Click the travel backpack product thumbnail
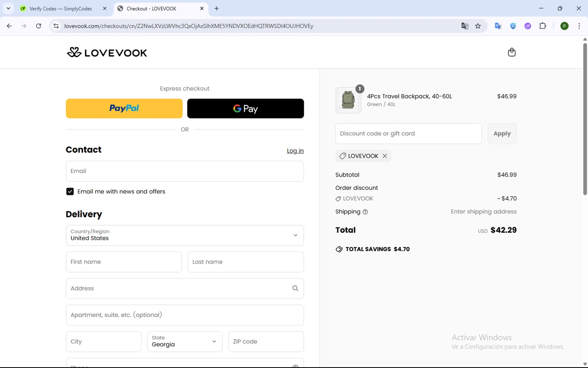The height and width of the screenshot is (368, 588). [348, 100]
